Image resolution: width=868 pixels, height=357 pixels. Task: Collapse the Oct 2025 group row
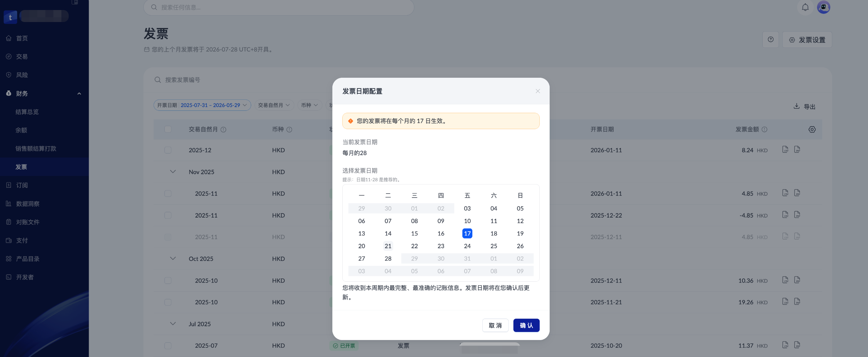(x=173, y=259)
